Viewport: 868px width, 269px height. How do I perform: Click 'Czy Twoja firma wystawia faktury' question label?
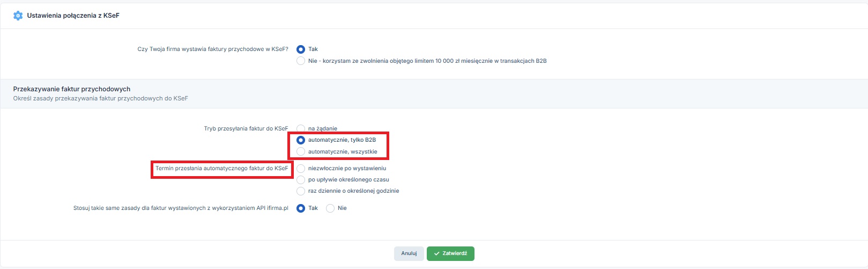point(212,49)
